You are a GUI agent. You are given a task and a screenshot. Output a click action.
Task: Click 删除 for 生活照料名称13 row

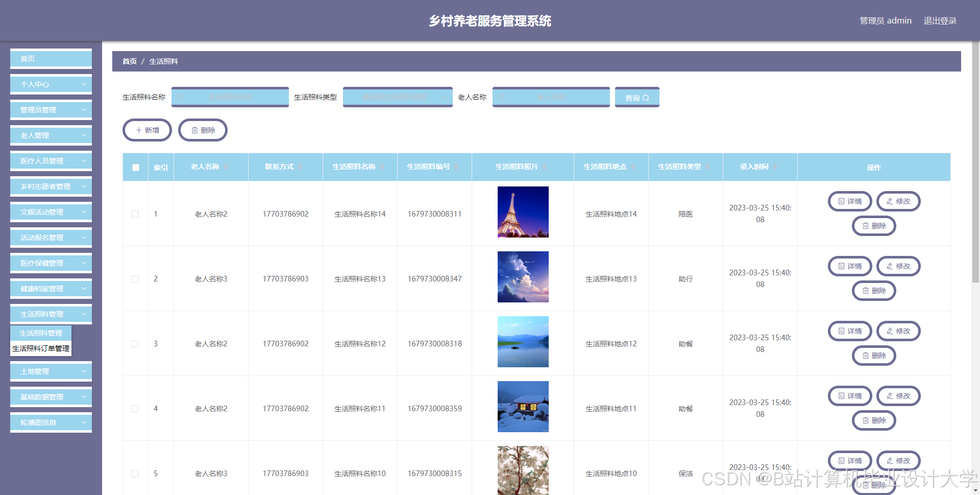[874, 291]
